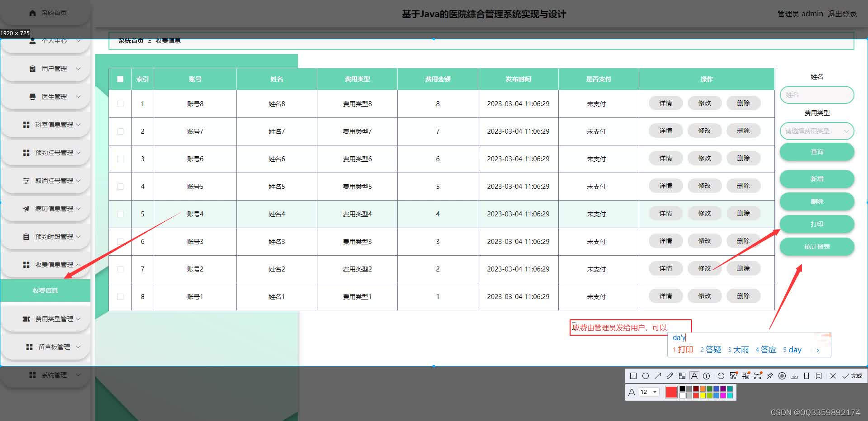Click the 退出登录 logout link
Image resolution: width=868 pixels, height=421 pixels.
tap(842, 14)
